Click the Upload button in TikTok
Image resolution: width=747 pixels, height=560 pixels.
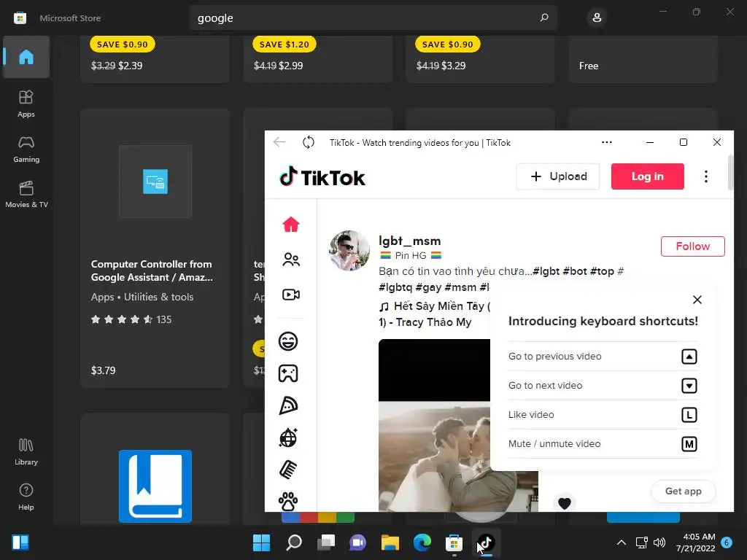pos(558,176)
